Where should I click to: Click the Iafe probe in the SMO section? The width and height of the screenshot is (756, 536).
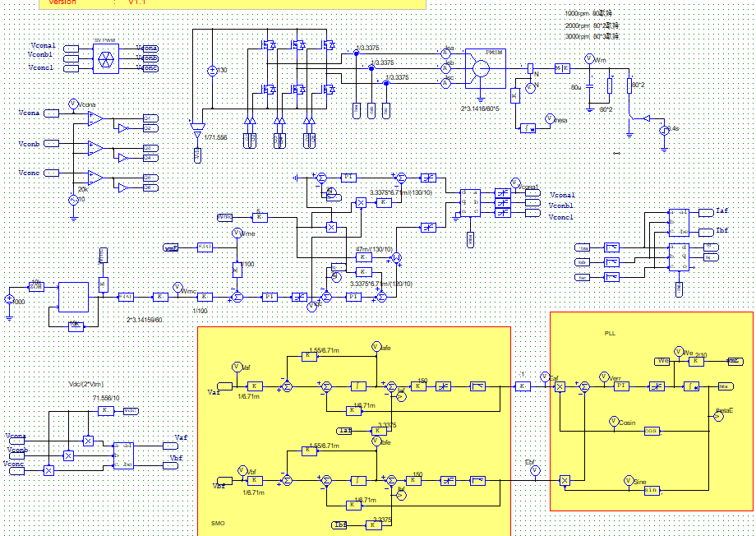[376, 346]
